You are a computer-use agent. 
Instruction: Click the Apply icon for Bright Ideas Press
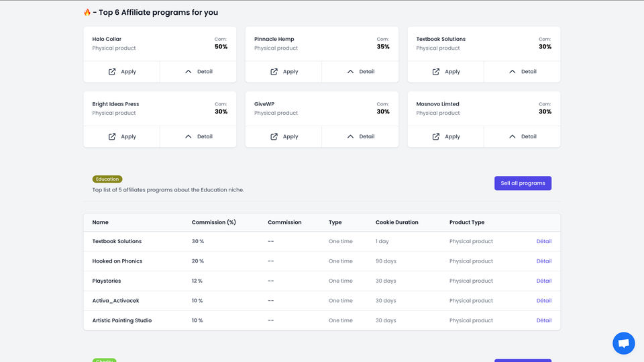pos(112,136)
